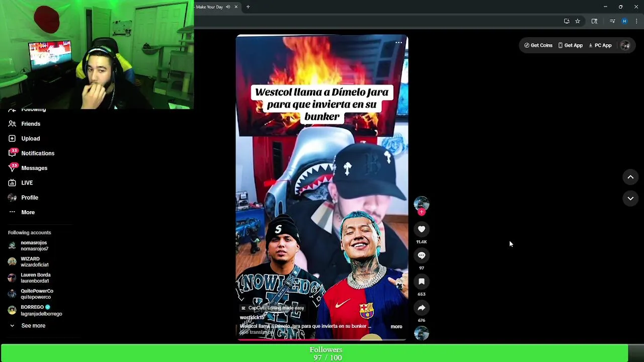
Task: Open the TikTok profile avatar menu
Action: [x=625, y=45]
